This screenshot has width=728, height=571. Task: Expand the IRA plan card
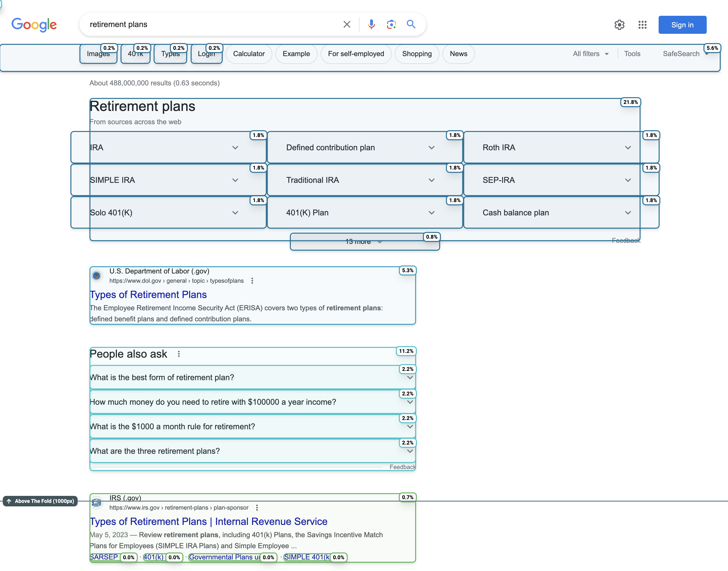click(169, 148)
